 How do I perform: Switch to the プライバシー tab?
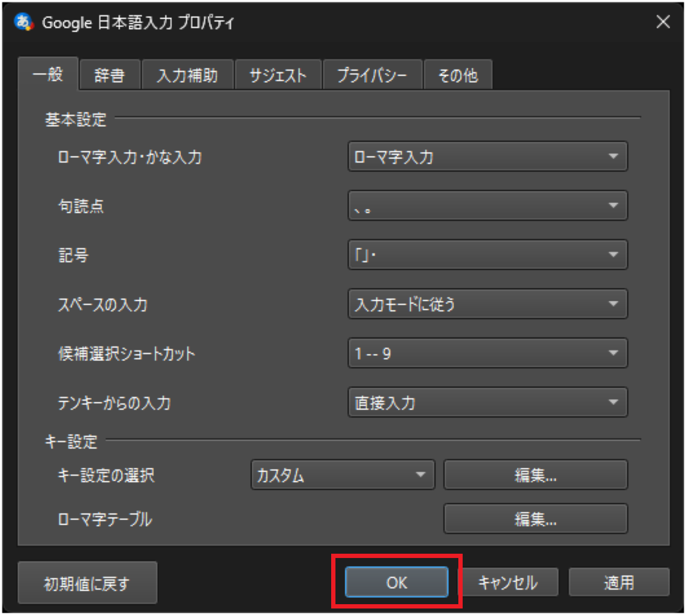point(372,75)
